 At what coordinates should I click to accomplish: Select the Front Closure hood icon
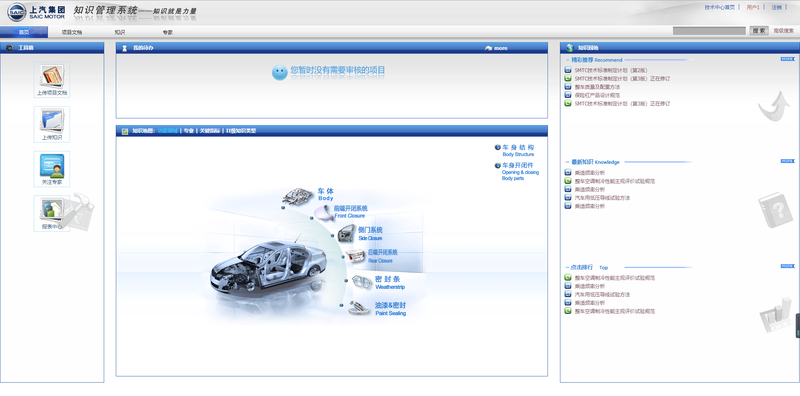[x=323, y=212]
